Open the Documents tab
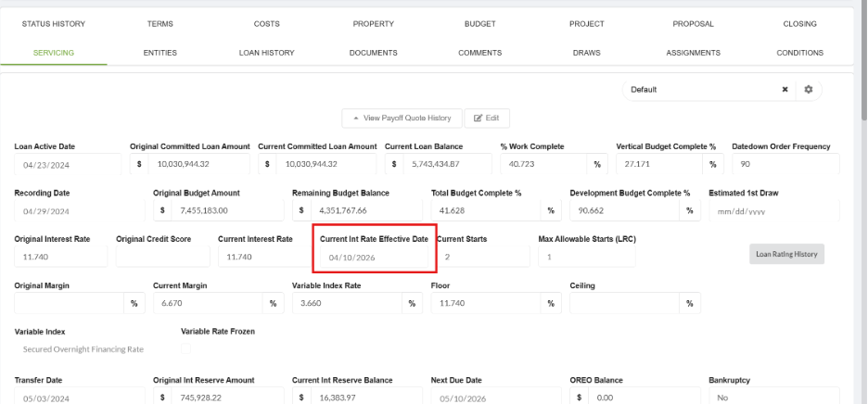868x404 pixels. (x=374, y=53)
